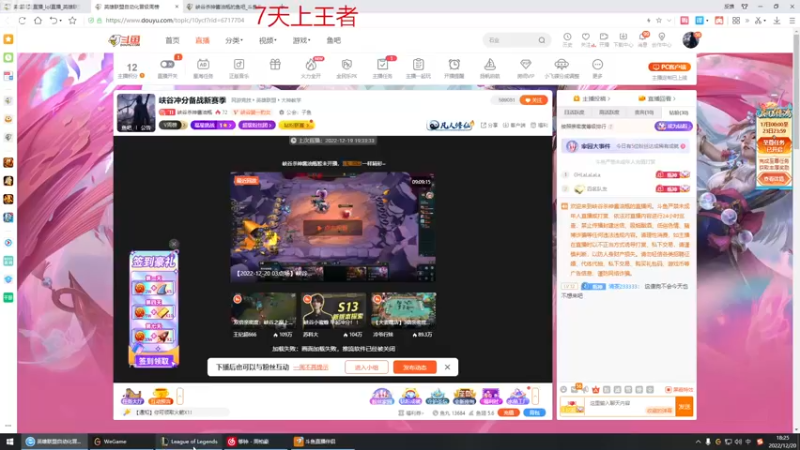Viewport: 800px width, 450px height.
Task: Click the 发布动态 button
Action: pos(415,367)
